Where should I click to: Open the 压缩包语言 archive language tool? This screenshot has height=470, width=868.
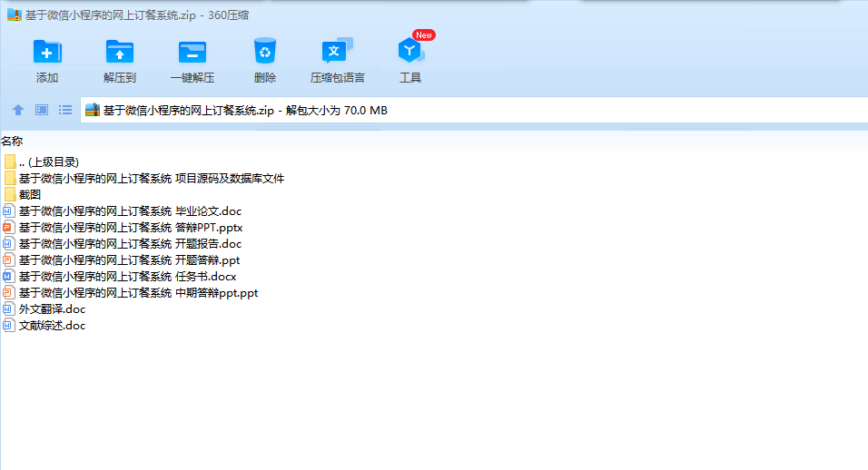(x=337, y=51)
